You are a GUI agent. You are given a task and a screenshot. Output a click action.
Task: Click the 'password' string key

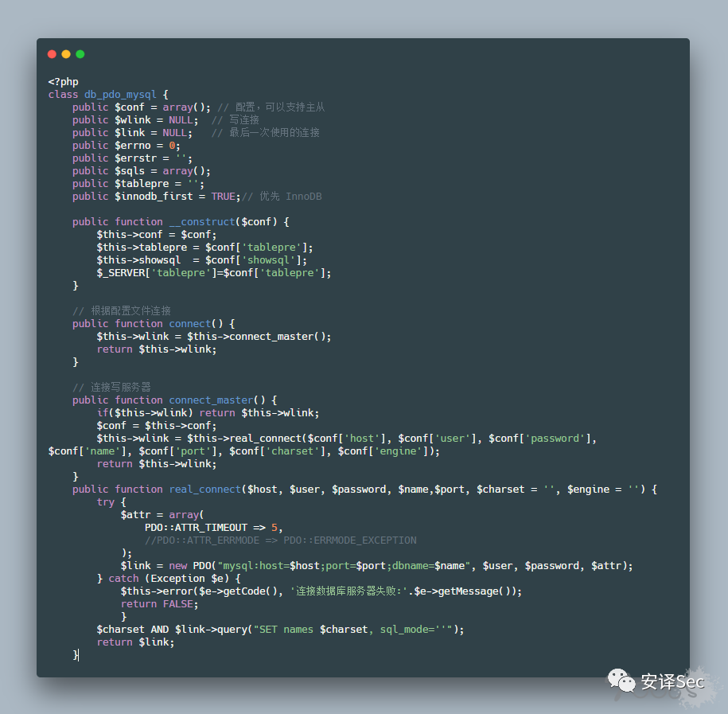pyautogui.click(x=555, y=439)
